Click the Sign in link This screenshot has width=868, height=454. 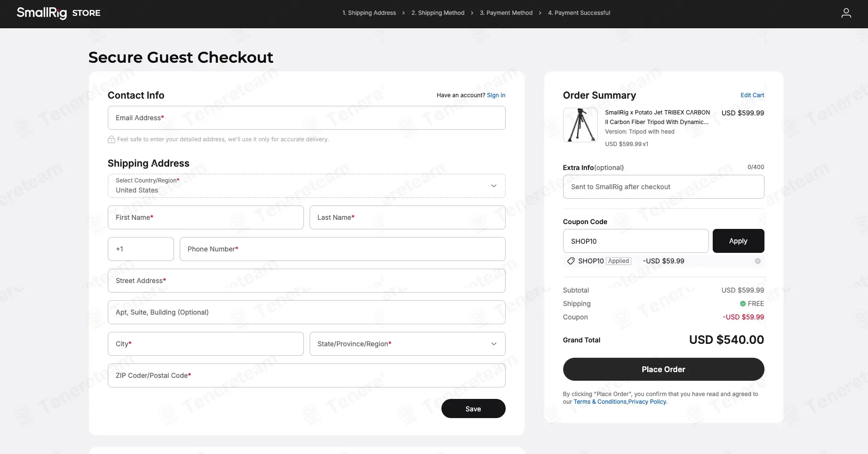496,95
